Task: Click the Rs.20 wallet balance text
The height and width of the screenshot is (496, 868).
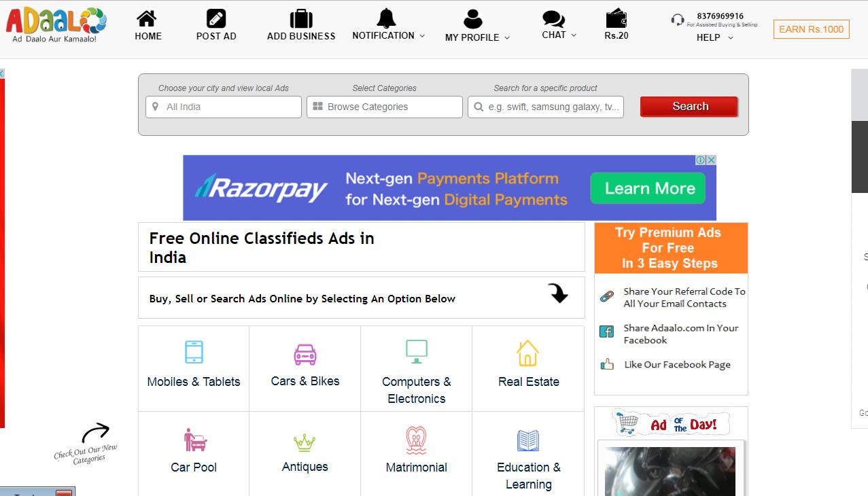Action: point(617,35)
